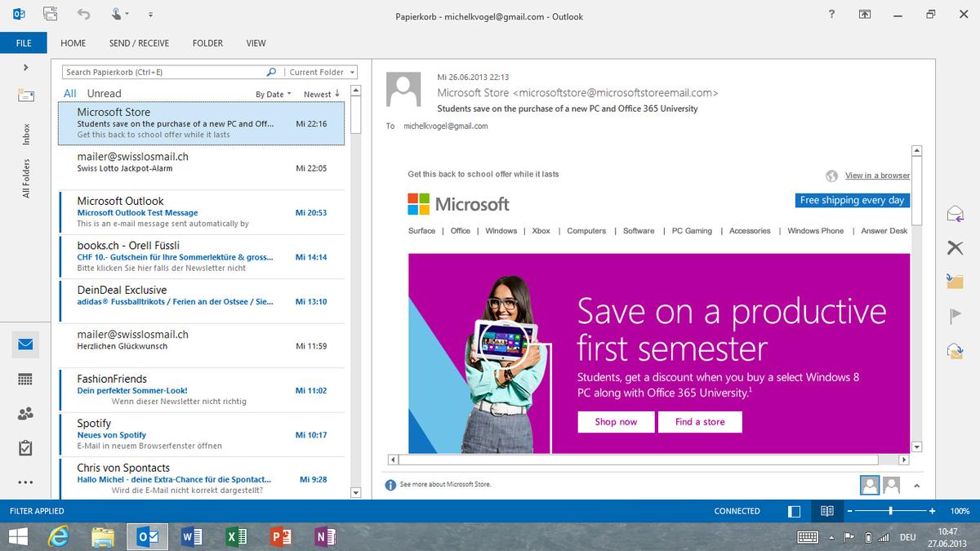Image resolution: width=980 pixels, height=551 pixels.
Task: Click the zoom out minus button
Action: click(x=849, y=511)
